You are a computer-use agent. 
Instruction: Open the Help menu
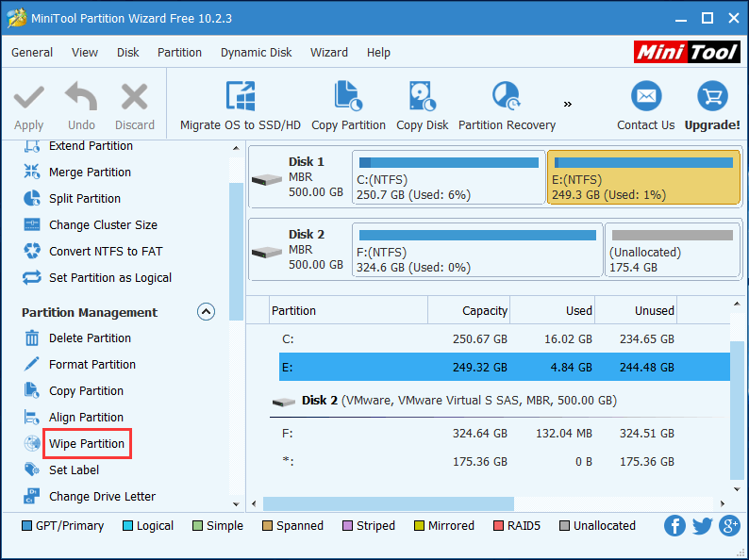378,52
